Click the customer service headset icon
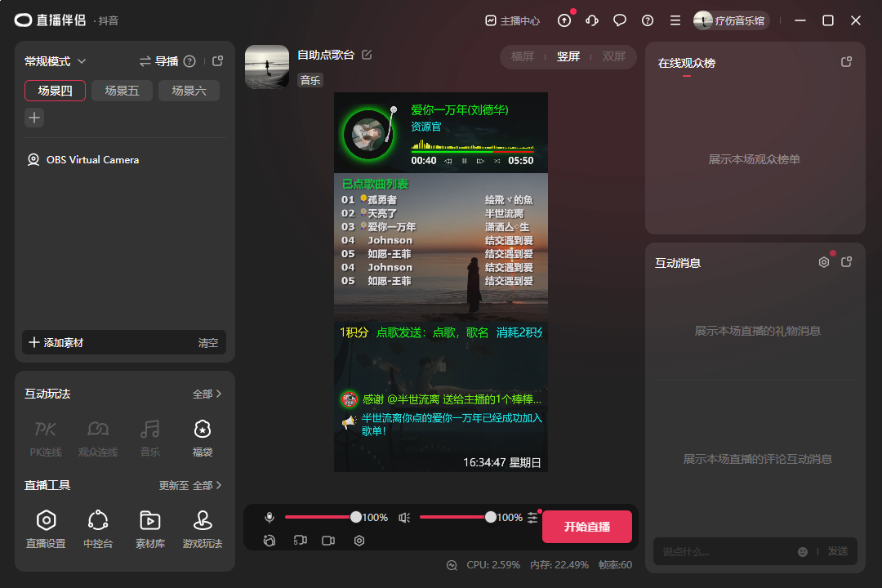The height and width of the screenshot is (588, 882). click(592, 20)
